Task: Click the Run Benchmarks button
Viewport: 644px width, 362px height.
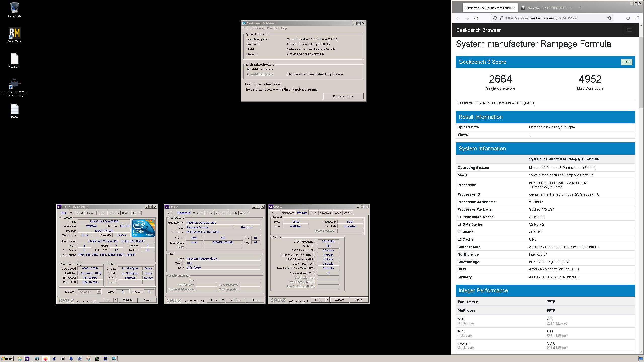Action: click(x=343, y=96)
